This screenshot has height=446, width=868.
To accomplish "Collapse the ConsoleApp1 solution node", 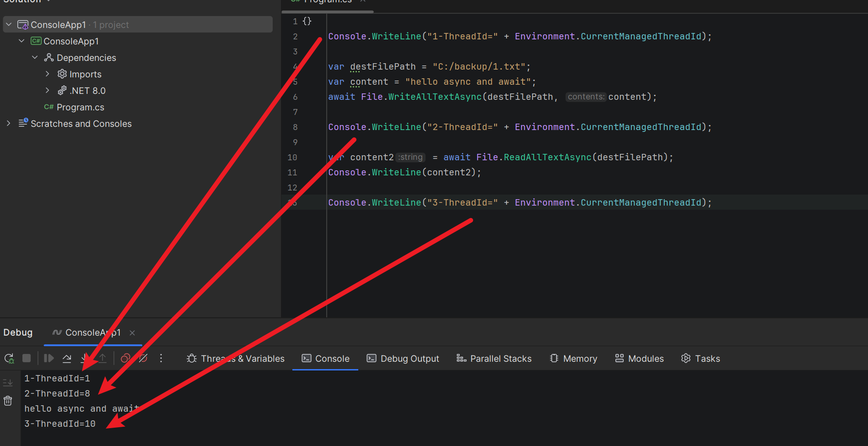I will coord(9,25).
